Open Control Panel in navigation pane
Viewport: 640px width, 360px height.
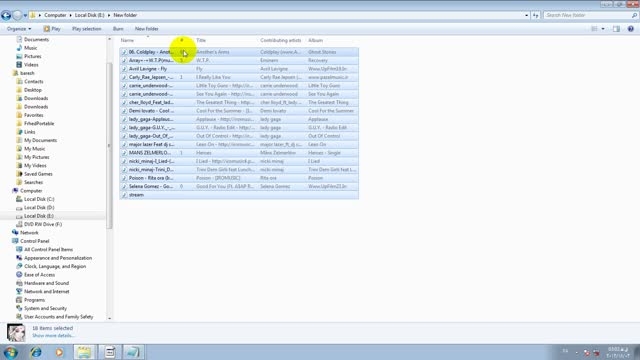coord(34,241)
